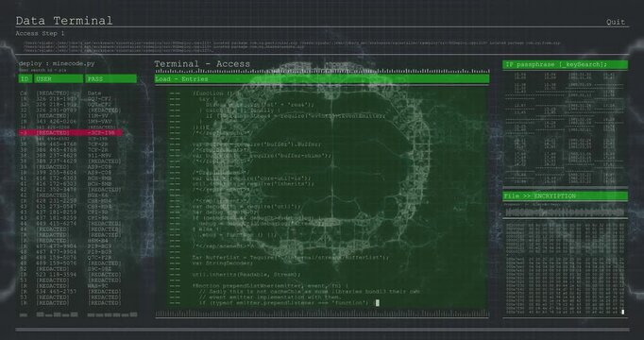Click the IP passphrase [_keySearch] header

click(x=565, y=64)
